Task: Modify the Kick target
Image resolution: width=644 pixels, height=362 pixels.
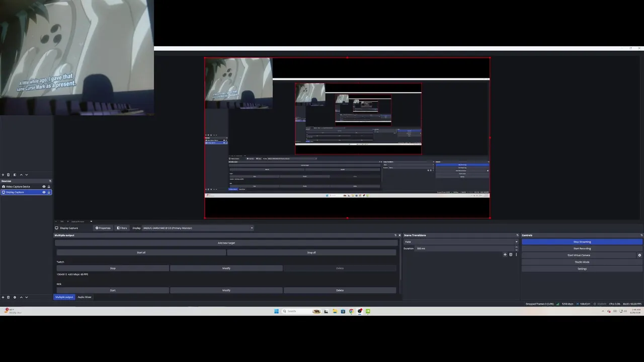Action: [x=226, y=290]
